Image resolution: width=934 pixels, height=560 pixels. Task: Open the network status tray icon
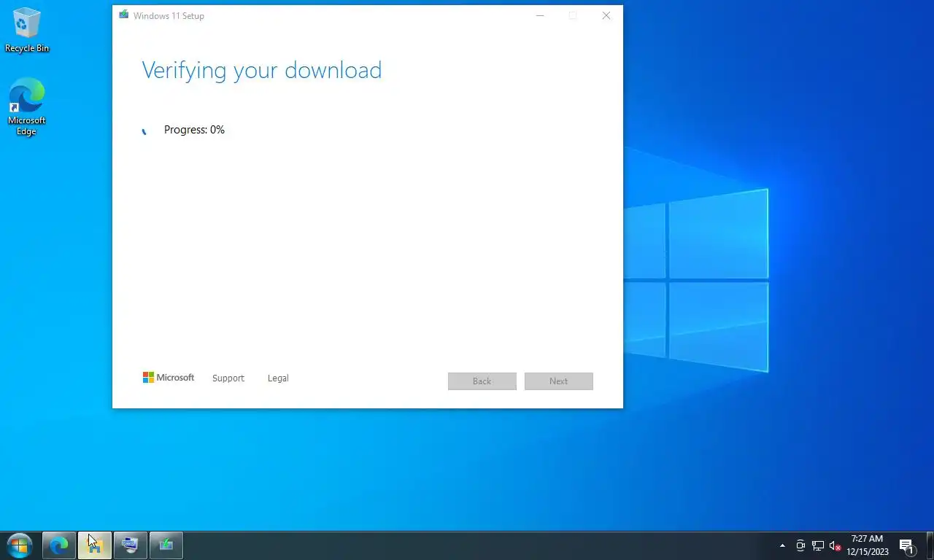[x=818, y=545]
